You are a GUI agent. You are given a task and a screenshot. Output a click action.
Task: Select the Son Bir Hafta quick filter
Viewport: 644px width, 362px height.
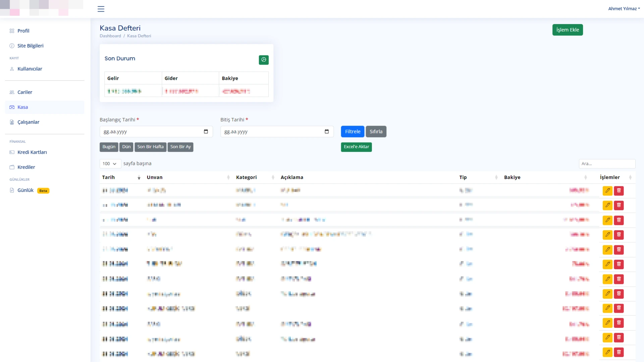coord(150,147)
